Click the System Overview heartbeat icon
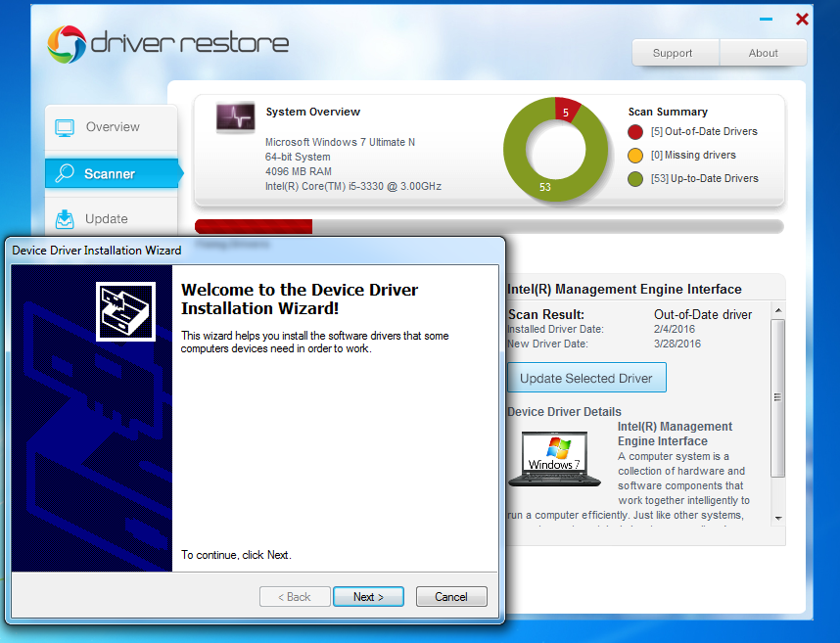The width and height of the screenshot is (840, 643). coord(235,117)
